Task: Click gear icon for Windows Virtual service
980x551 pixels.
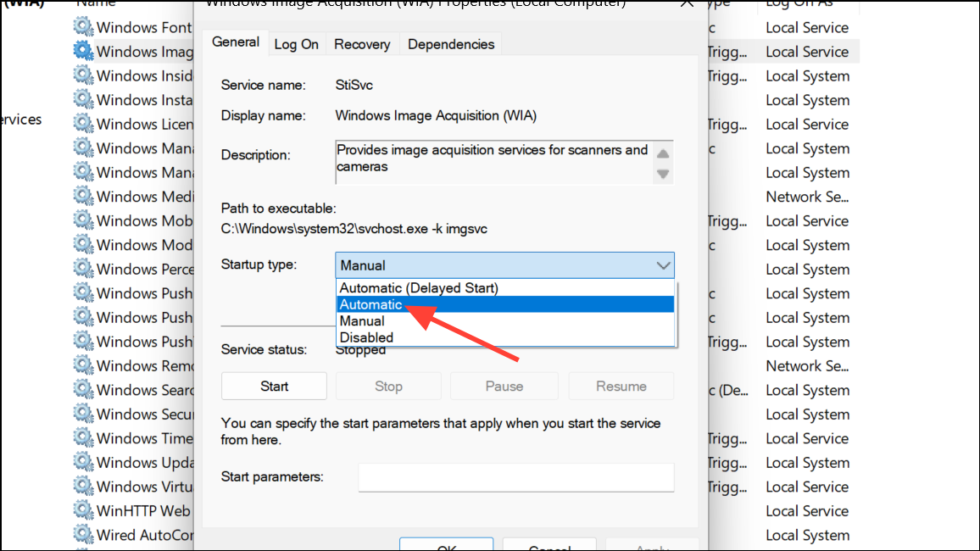Action: point(83,486)
